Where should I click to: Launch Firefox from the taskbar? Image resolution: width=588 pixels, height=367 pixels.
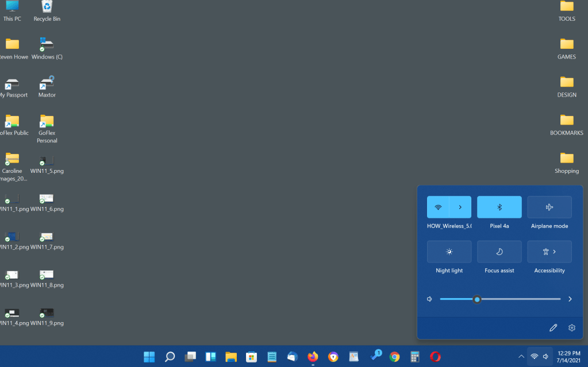[313, 357]
